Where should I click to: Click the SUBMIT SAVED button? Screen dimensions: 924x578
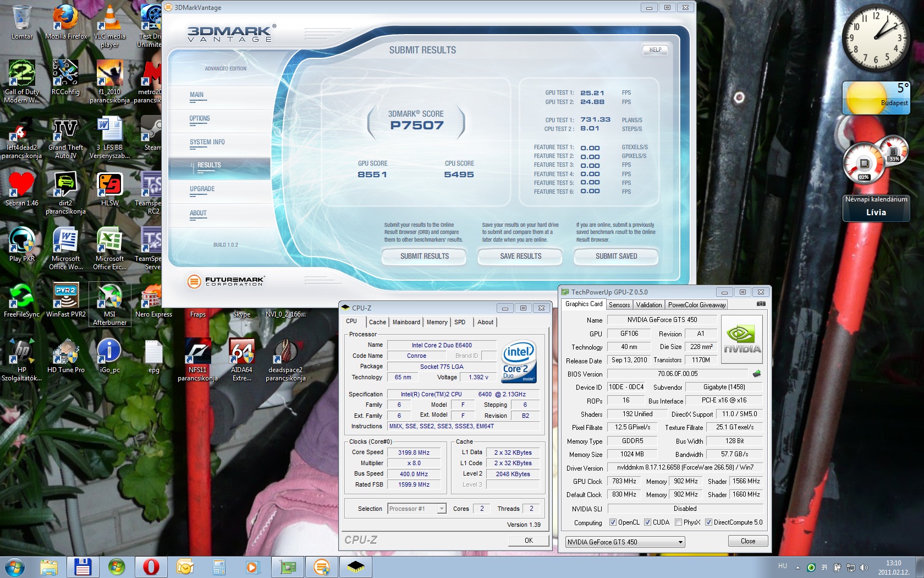(616, 257)
